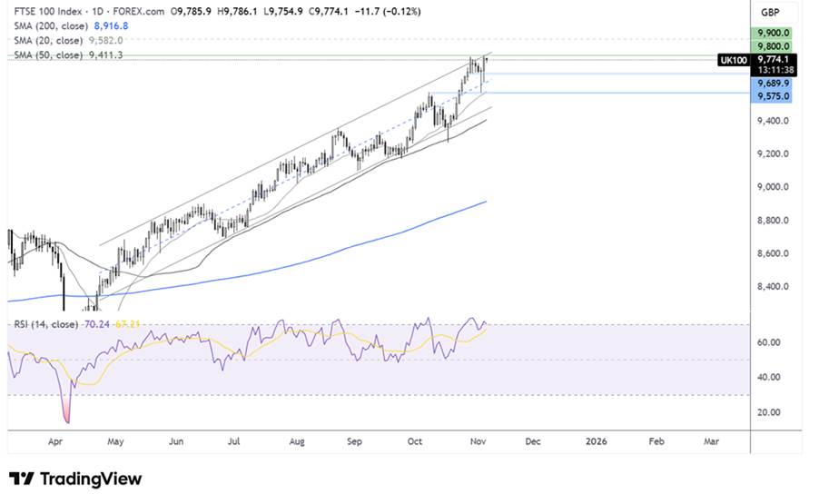The height and width of the screenshot is (504, 819).
Task: Click the UK100 symbol price label
Action: tap(731, 58)
